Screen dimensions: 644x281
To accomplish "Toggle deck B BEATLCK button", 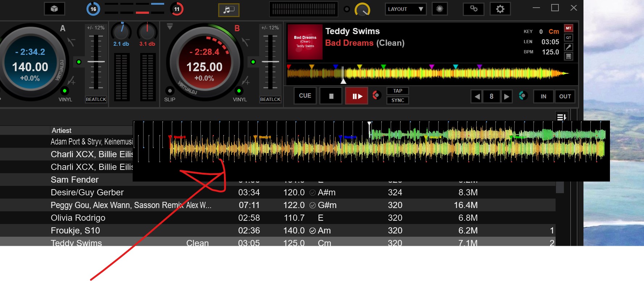I will click(x=270, y=99).
